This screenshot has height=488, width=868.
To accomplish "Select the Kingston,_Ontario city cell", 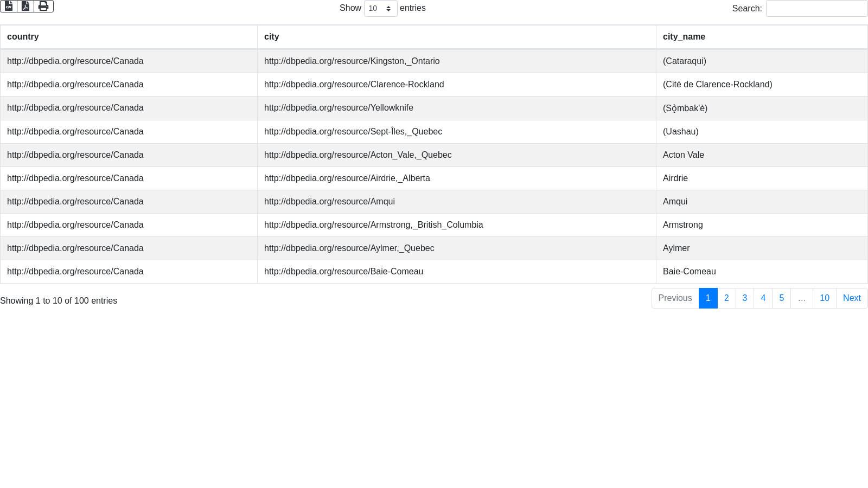I will coord(352,61).
